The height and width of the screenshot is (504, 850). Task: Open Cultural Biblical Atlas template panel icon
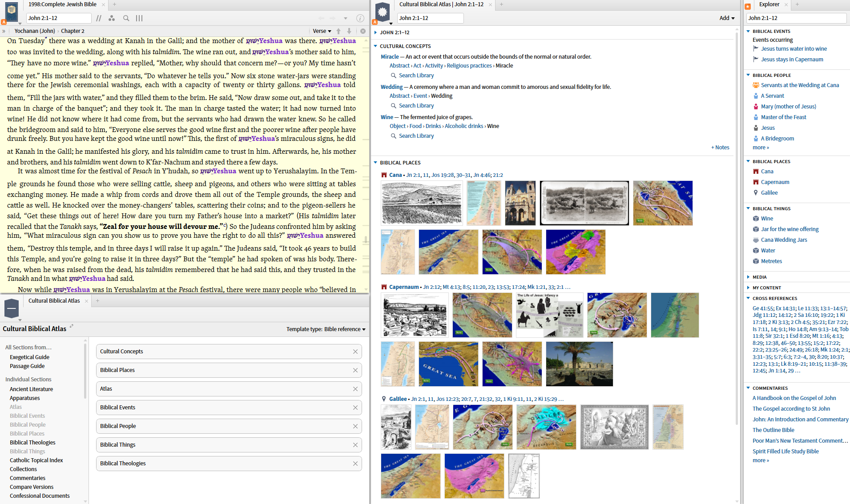point(12,308)
